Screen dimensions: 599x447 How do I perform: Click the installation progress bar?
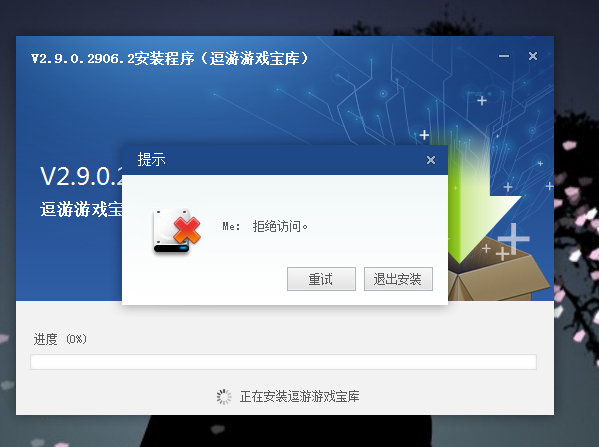pyautogui.click(x=283, y=362)
